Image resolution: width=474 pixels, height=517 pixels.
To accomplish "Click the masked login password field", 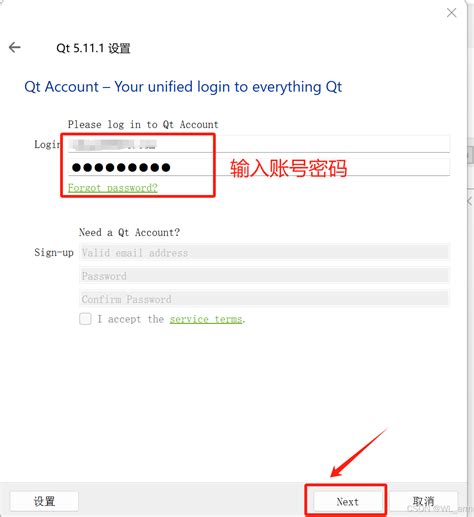I will pos(259,167).
